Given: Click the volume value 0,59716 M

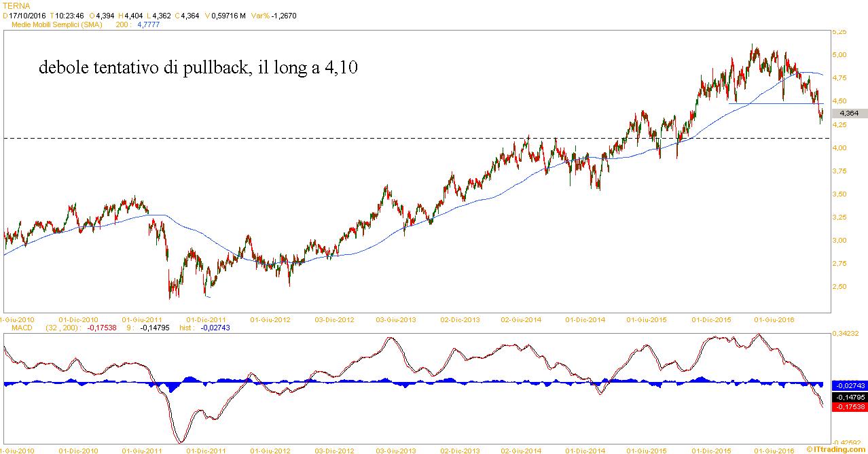Looking at the screenshot, I should click(x=228, y=15).
